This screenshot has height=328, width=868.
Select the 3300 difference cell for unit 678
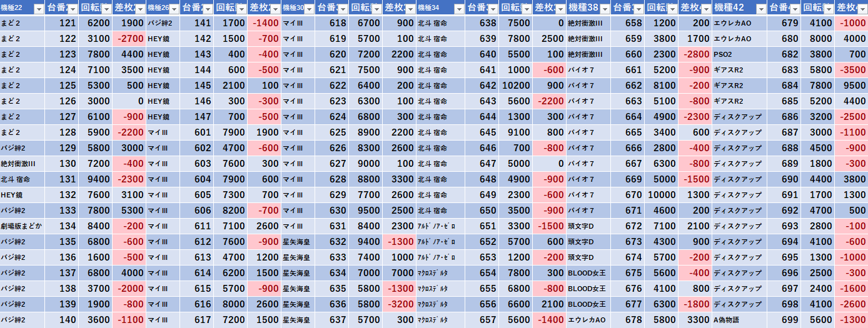(695, 320)
